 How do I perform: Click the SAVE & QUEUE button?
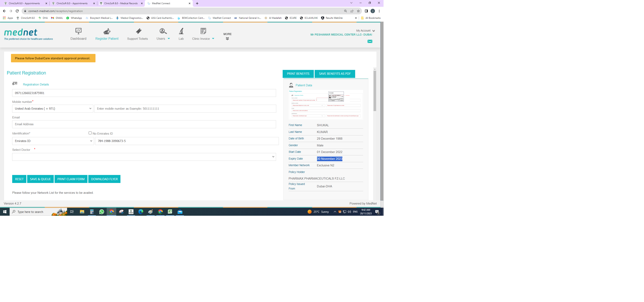(40, 179)
